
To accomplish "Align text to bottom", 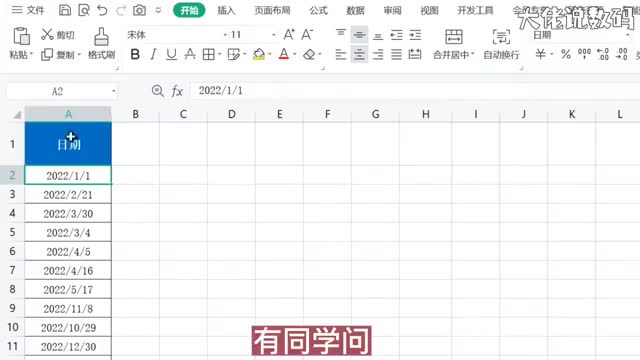I will coord(378,37).
